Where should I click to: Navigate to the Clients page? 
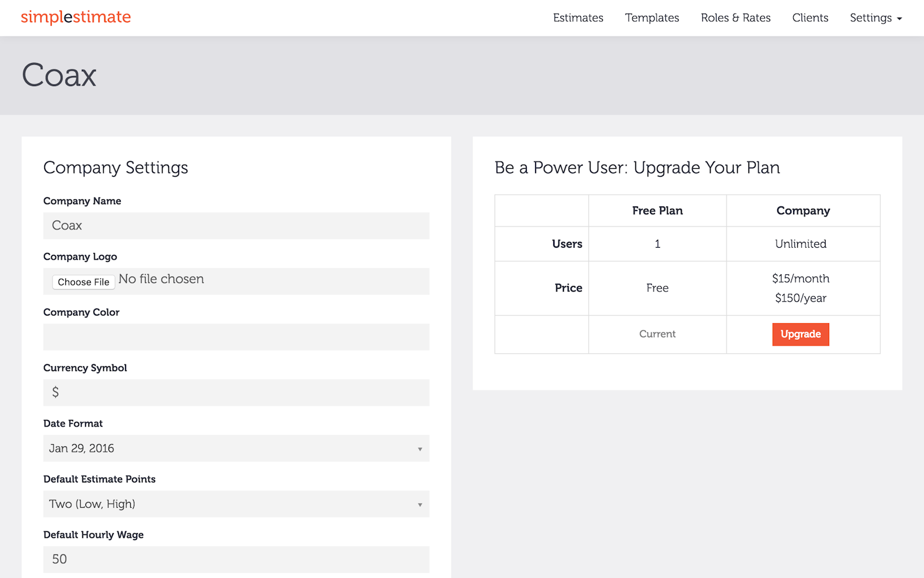click(810, 18)
